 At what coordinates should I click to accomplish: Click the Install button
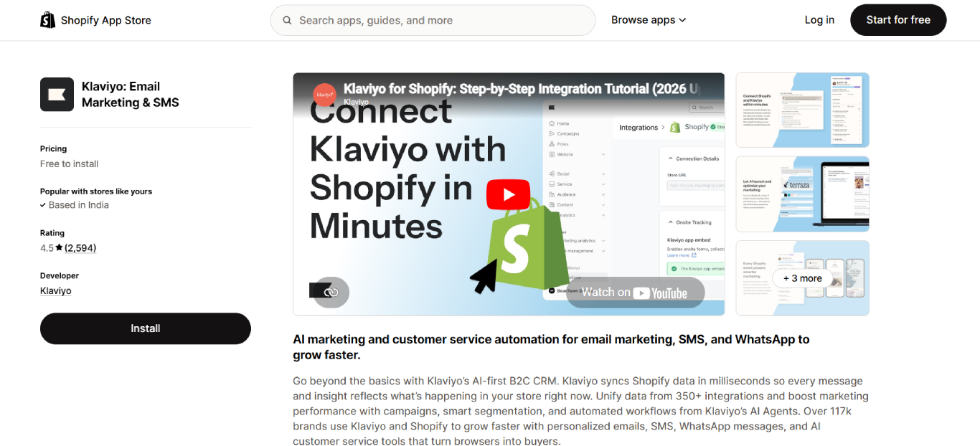[x=145, y=328]
